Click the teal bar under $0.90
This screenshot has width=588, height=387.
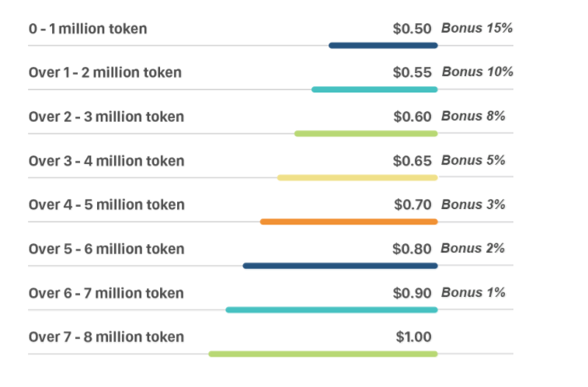(x=332, y=310)
